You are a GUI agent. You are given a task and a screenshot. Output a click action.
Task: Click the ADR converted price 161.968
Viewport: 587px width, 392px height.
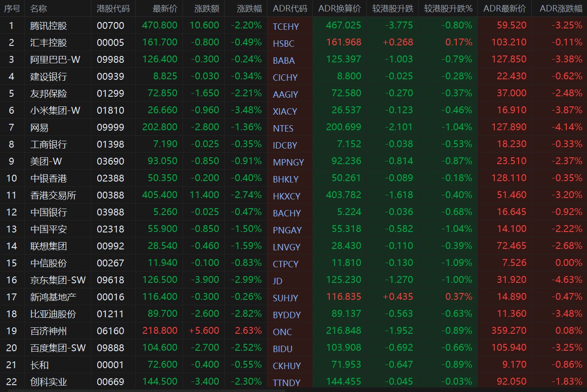click(x=343, y=42)
